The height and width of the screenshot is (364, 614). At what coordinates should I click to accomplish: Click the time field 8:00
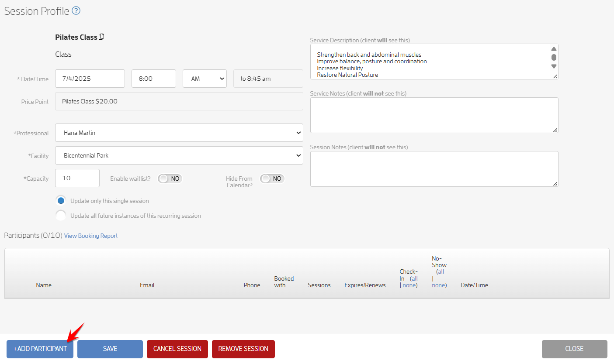click(154, 79)
